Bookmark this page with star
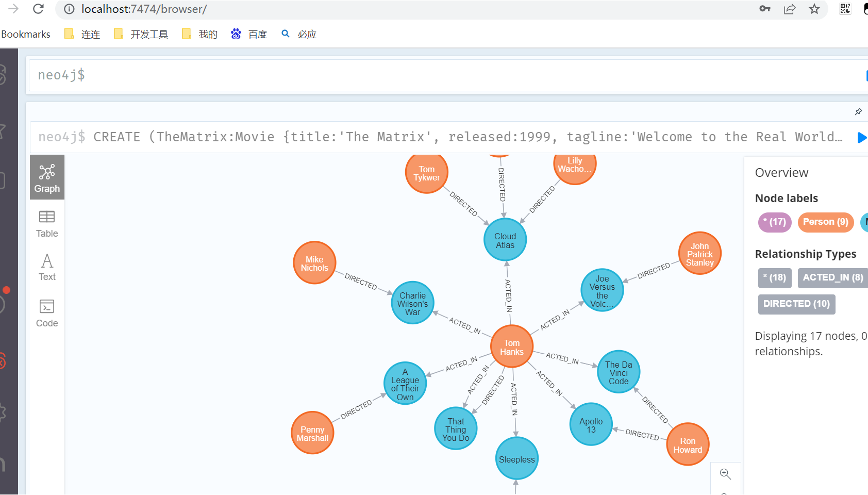The height and width of the screenshot is (495, 868). pos(814,9)
